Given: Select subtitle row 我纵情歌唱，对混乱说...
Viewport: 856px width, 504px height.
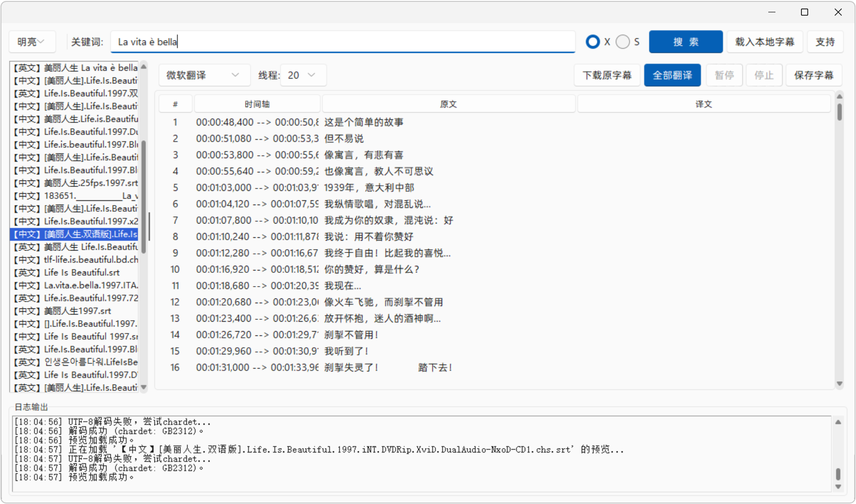Looking at the screenshot, I should (494, 204).
